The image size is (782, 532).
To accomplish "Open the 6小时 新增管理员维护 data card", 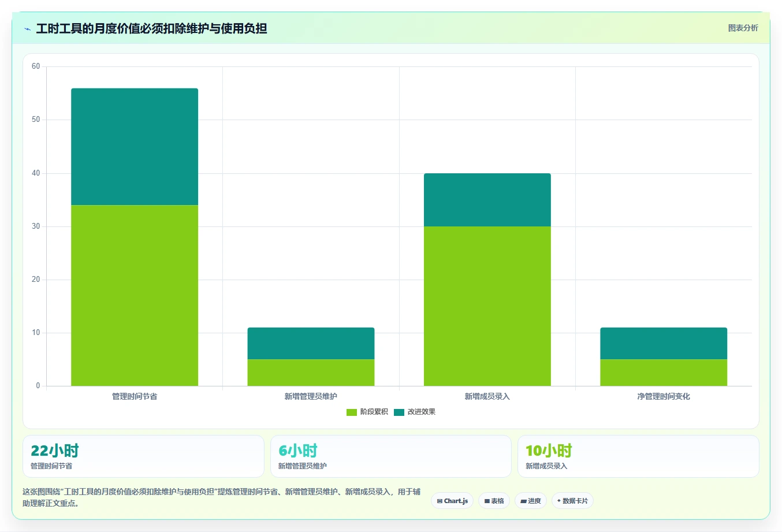I will click(391, 456).
